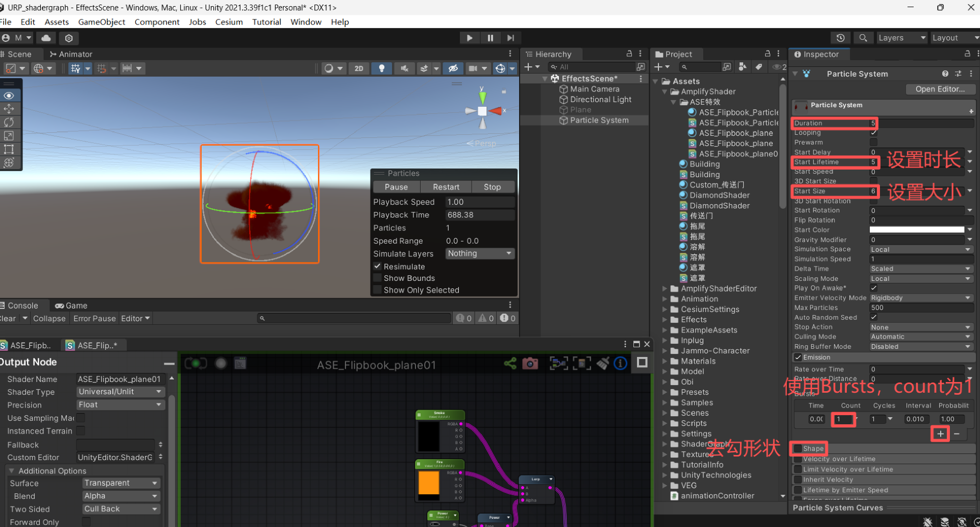Screen dimensions: 980x527
Task: Collapse Additional Options section
Action: click(11, 471)
